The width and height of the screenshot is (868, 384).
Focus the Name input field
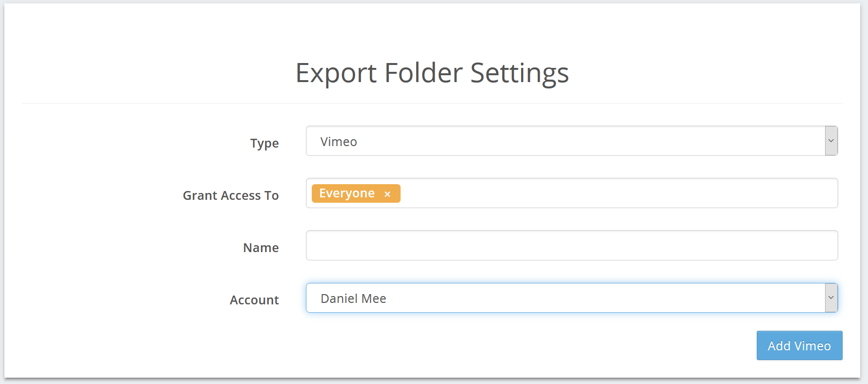572,245
